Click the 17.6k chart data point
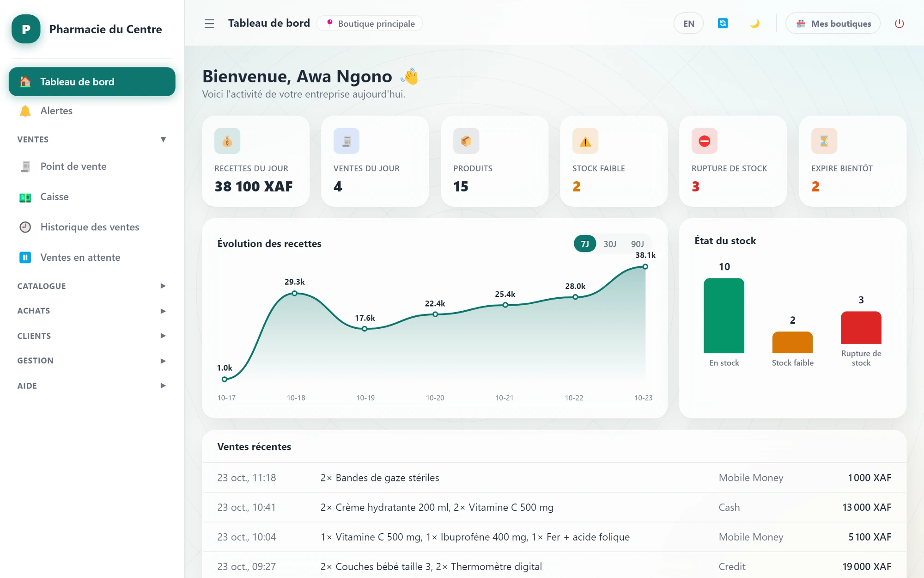This screenshot has width=924, height=578. (365, 329)
